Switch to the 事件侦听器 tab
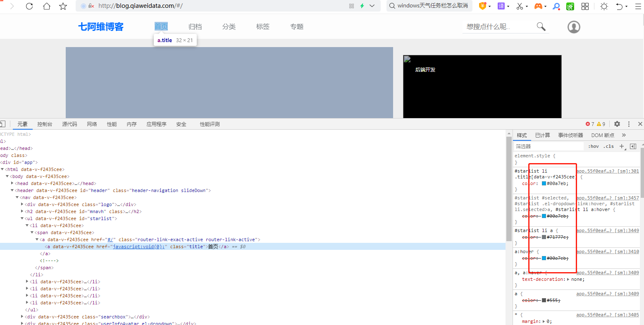This screenshot has height=325, width=644. click(x=570, y=135)
